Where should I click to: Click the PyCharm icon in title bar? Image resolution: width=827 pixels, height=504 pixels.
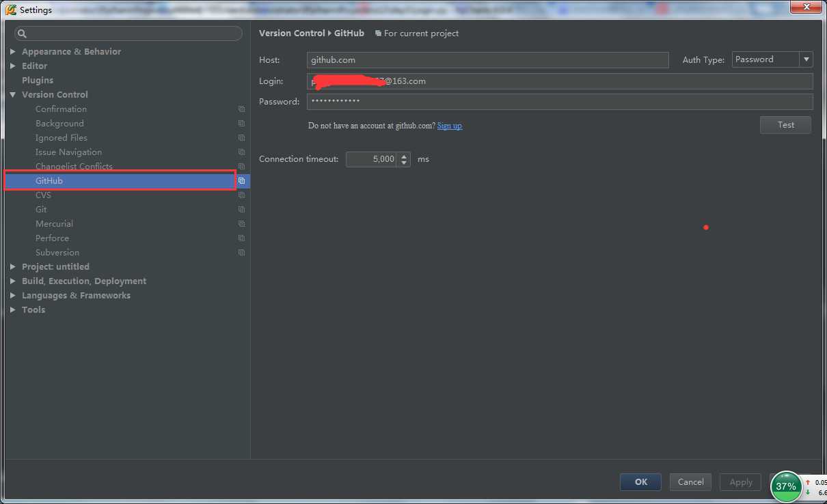[x=11, y=10]
